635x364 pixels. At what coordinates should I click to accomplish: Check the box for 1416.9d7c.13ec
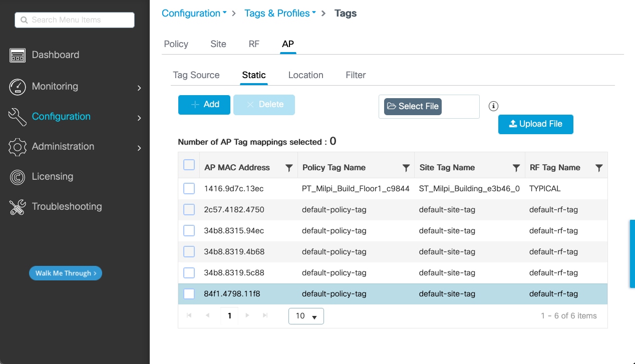click(x=189, y=189)
